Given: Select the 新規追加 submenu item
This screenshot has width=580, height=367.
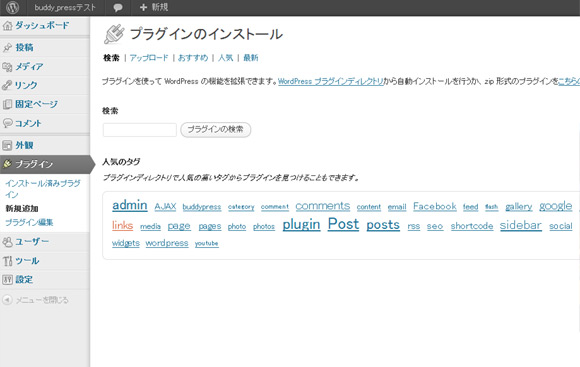Looking at the screenshot, I should (x=22, y=208).
